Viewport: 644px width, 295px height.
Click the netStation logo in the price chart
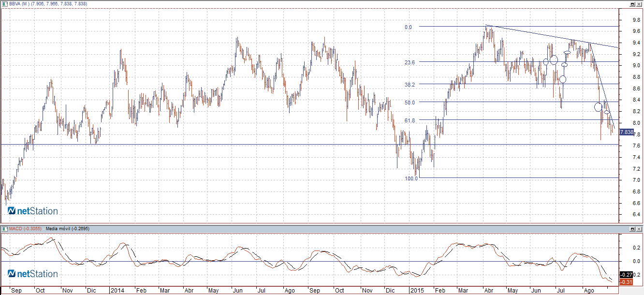(33, 211)
